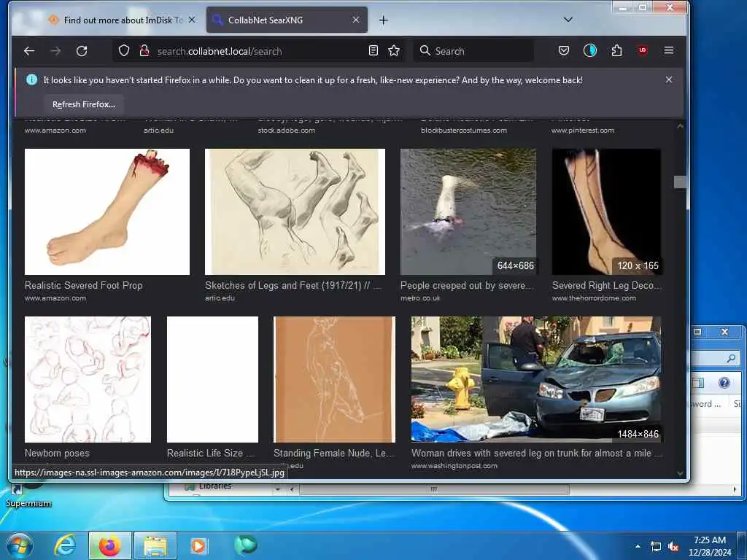Screen dimensions: 747x560
Task: Open the connection padlock info
Action: (144, 50)
